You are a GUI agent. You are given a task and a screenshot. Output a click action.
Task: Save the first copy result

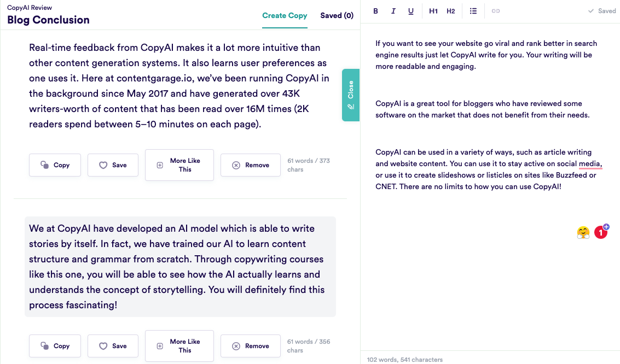tap(113, 165)
